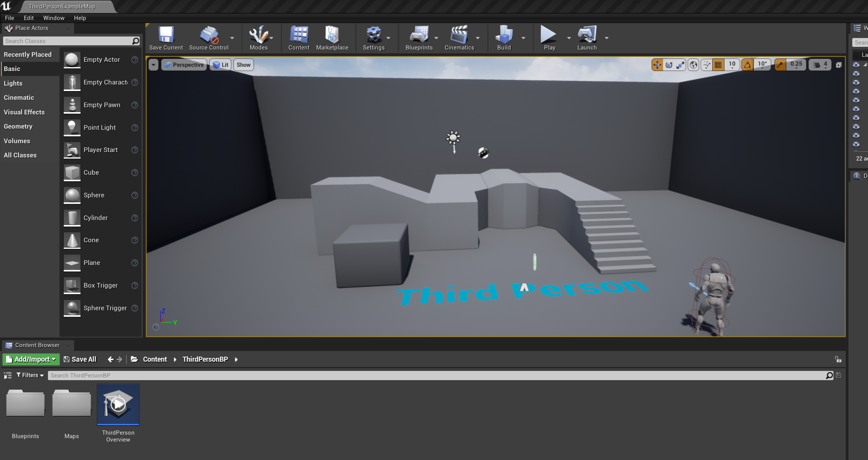Click the Build toolbar icon
Viewport: 868px width, 460px height.
[504, 38]
